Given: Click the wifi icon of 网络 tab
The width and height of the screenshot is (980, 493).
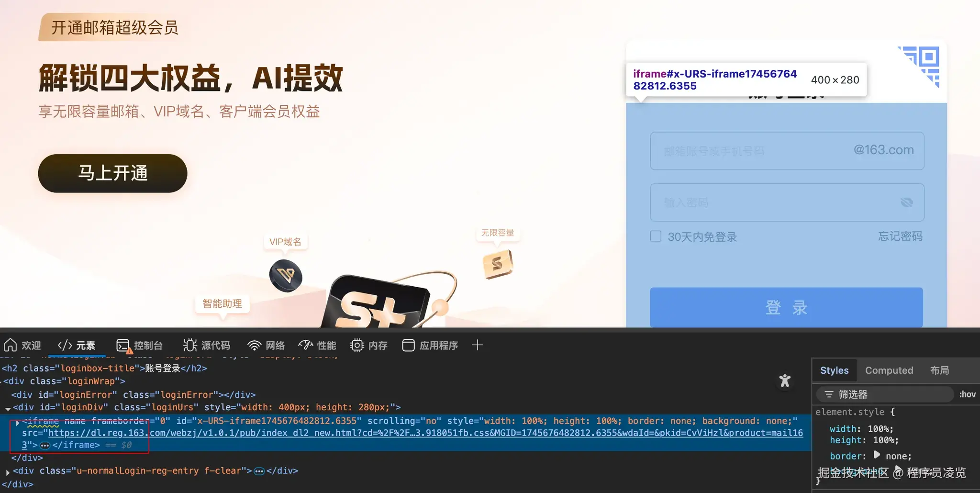Looking at the screenshot, I should [x=254, y=346].
